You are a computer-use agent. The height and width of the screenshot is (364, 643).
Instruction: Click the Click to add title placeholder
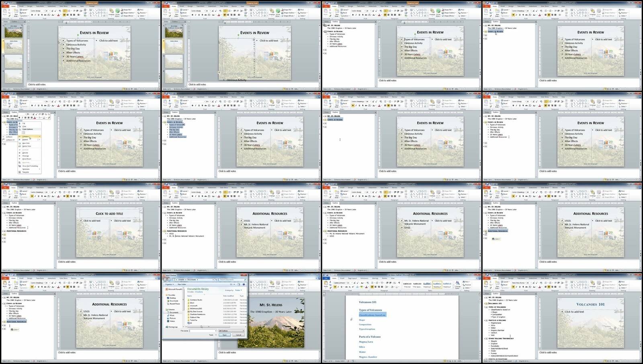[109, 214]
